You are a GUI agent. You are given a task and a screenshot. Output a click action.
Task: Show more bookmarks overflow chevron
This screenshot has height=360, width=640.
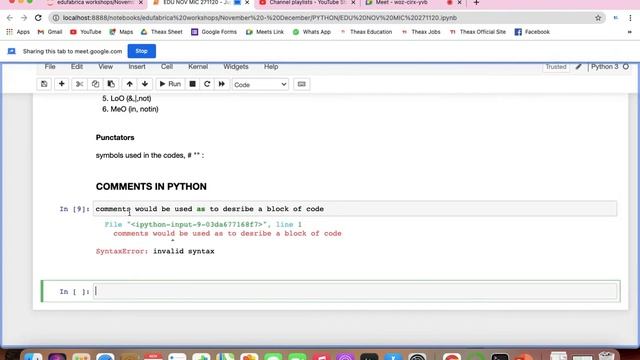(629, 32)
